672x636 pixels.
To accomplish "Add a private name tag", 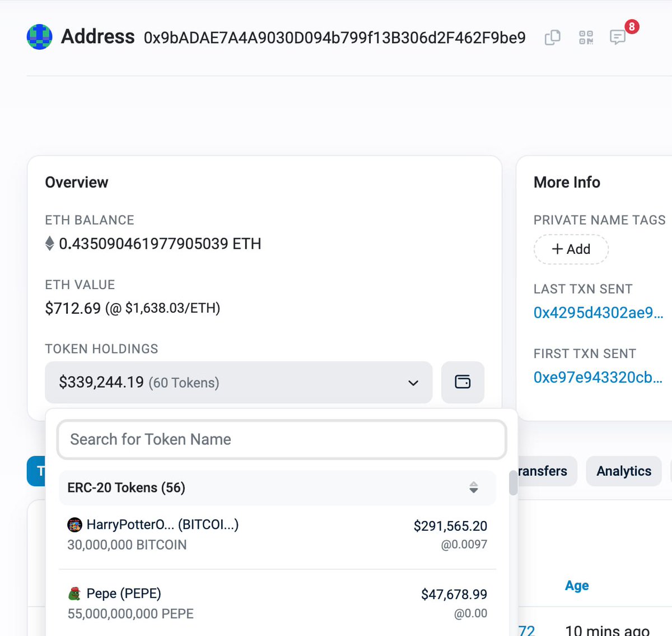I will coord(571,249).
